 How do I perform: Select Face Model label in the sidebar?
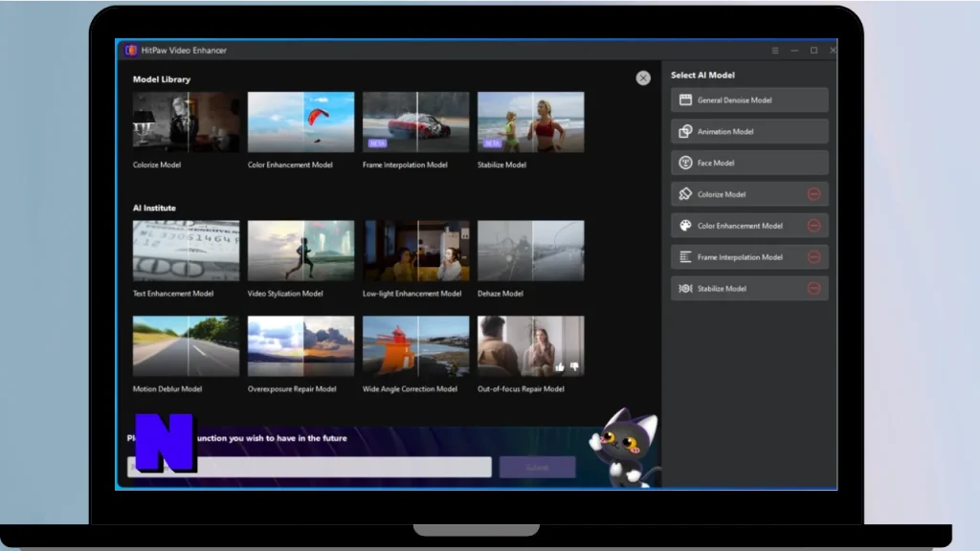tap(716, 163)
